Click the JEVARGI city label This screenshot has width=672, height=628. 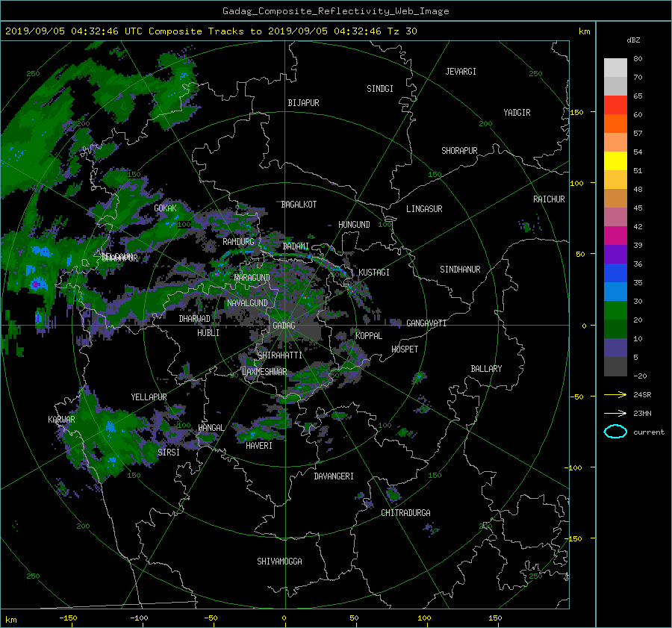pyautogui.click(x=461, y=72)
